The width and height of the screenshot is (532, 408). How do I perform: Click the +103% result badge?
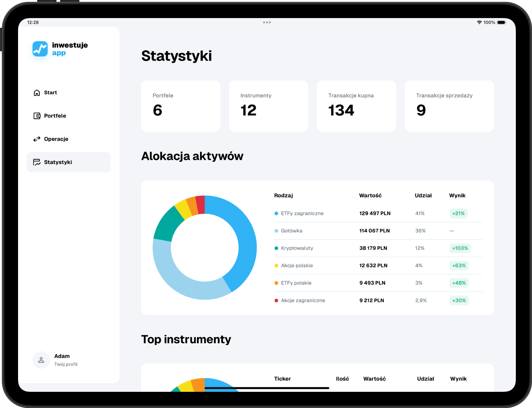[460, 248]
